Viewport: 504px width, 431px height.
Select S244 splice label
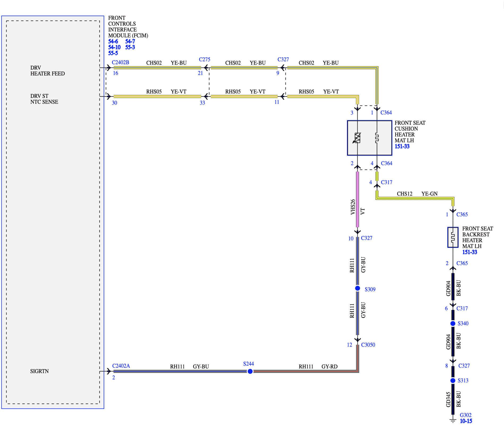(x=249, y=364)
